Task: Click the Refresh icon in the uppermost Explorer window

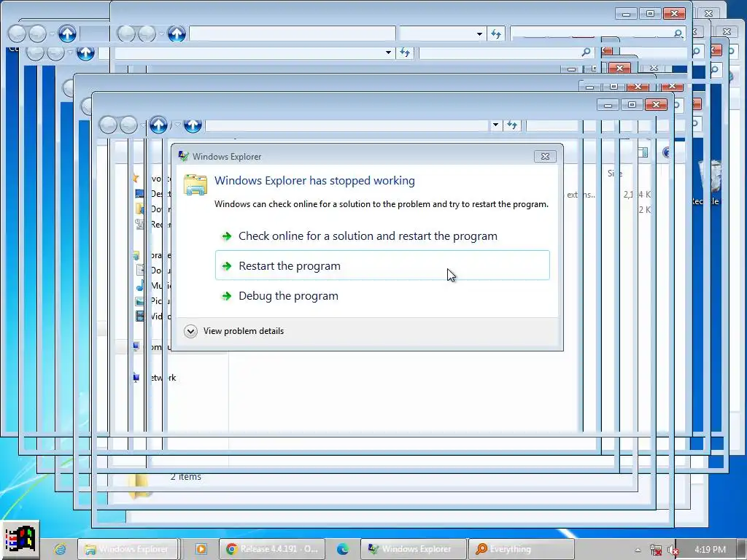Action: (x=496, y=34)
